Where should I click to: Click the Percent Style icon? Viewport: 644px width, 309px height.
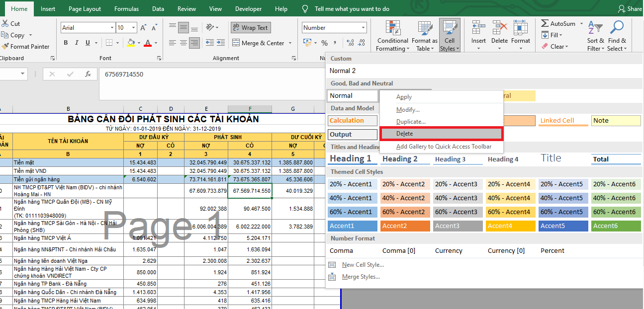coord(324,43)
